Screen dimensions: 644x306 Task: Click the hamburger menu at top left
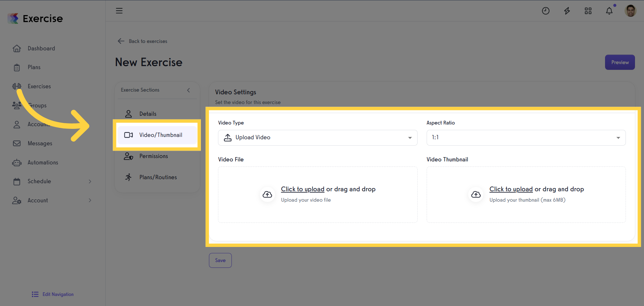pyautogui.click(x=119, y=11)
